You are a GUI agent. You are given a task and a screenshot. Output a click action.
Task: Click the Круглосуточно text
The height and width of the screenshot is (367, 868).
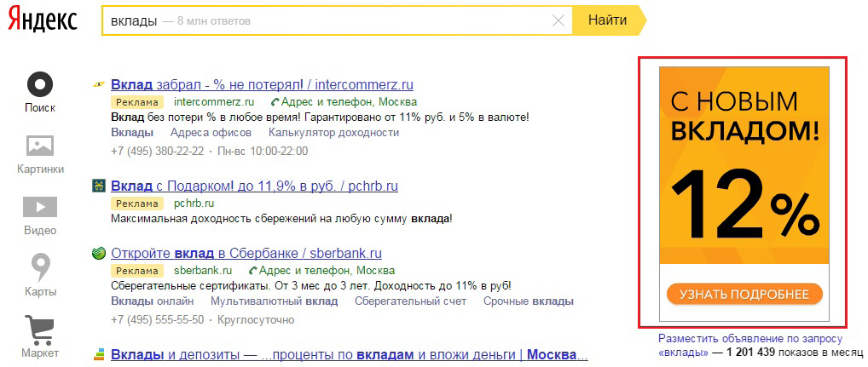tap(257, 320)
